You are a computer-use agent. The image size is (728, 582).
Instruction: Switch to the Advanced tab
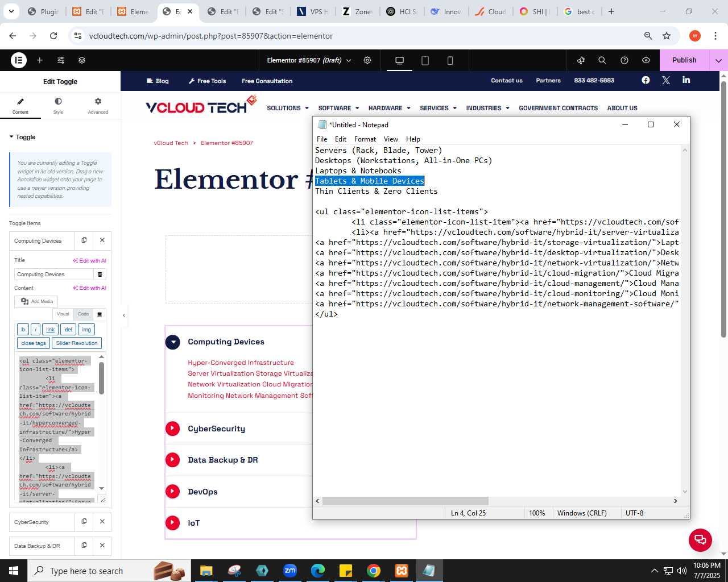[x=98, y=106]
